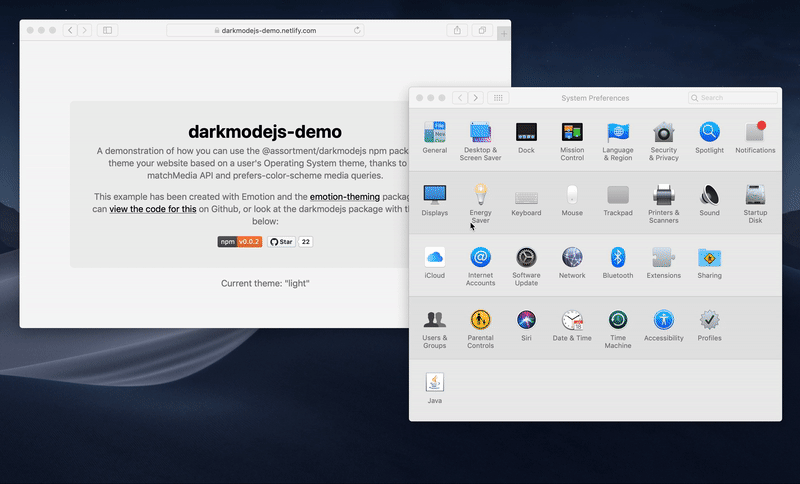Open Startup Disk preferences

(x=755, y=203)
